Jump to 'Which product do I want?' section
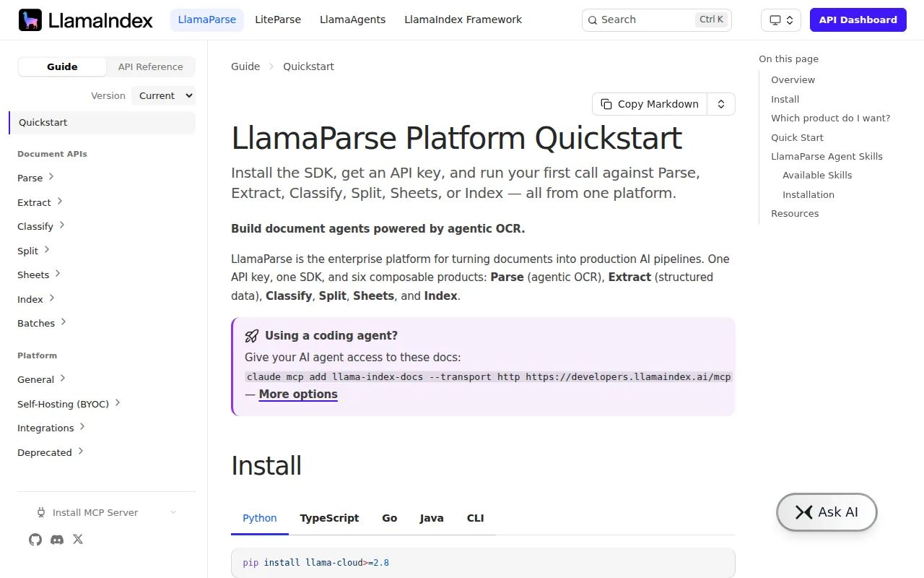 pos(831,118)
